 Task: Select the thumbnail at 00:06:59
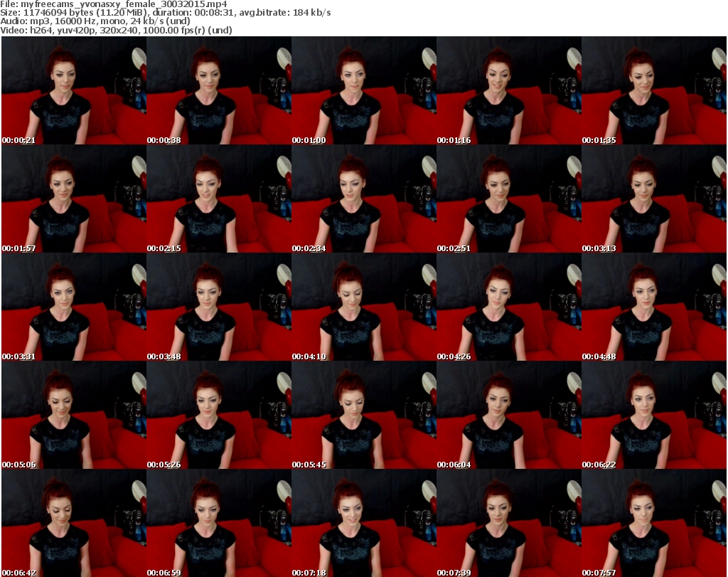click(219, 523)
